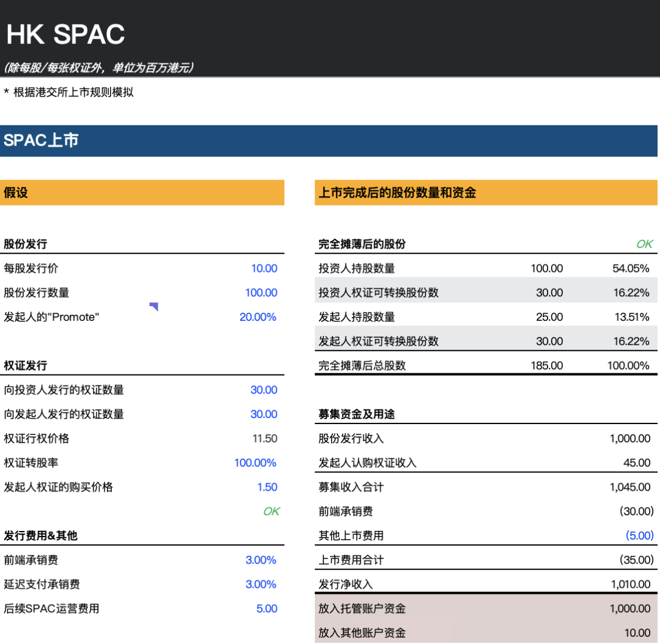This screenshot has height=644, width=660.
Task: Select the 放入托管账户资金 value 1,000.00
Action: coord(629,609)
